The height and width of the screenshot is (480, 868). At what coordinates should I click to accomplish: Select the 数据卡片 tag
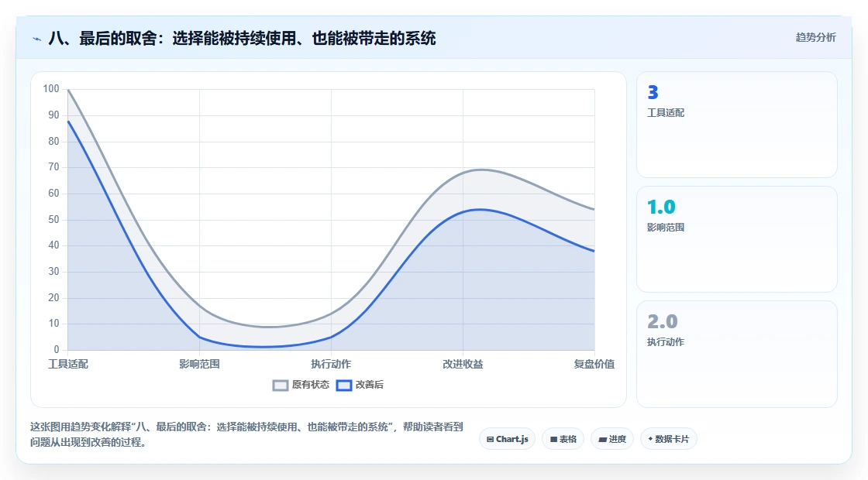(669, 439)
